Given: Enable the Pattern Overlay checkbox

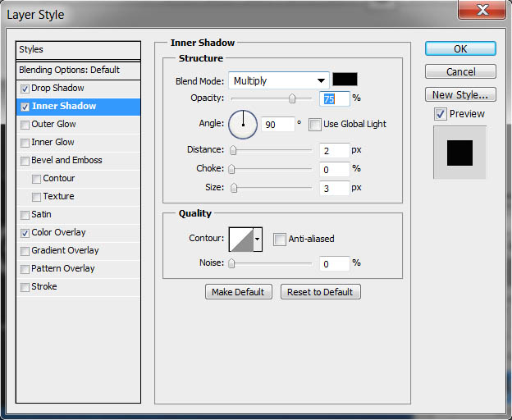Looking at the screenshot, I should pos(25,269).
